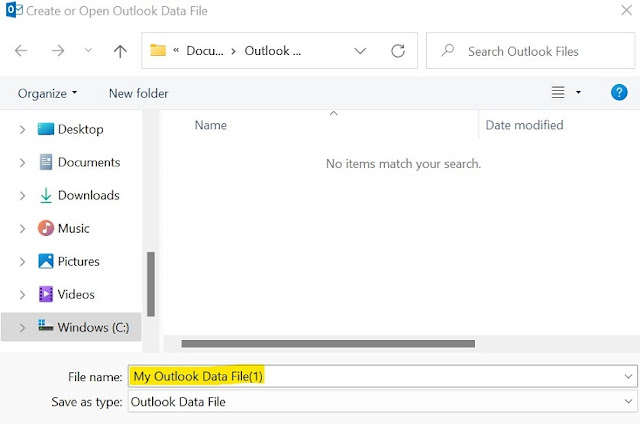640x424 pixels.
Task: Go forward with the right arrow
Action: 58,51
